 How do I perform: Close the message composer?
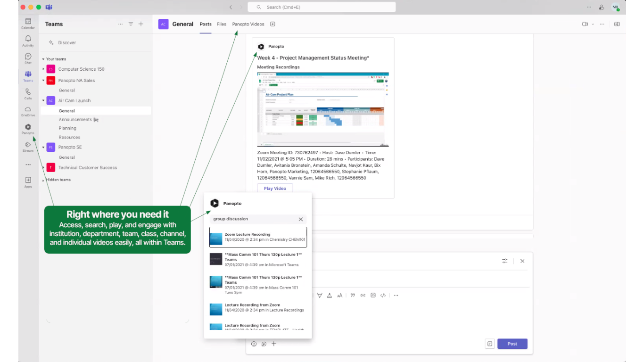pyautogui.click(x=522, y=261)
